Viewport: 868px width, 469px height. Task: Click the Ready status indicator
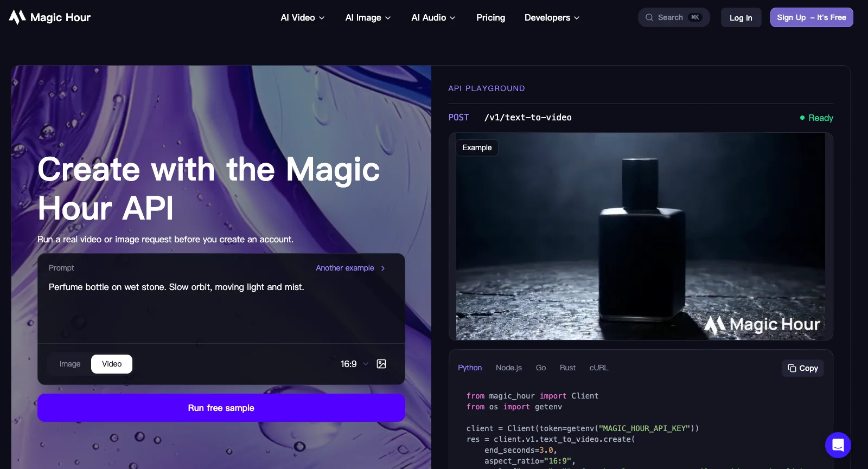[x=816, y=118]
